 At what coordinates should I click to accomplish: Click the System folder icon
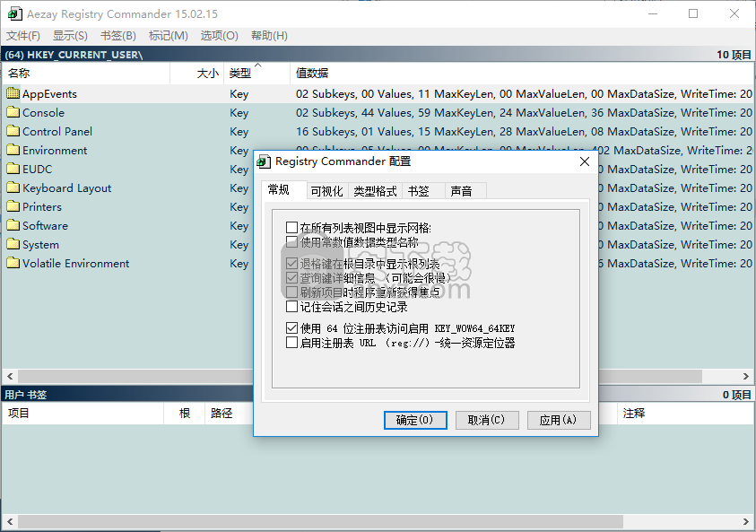pyautogui.click(x=13, y=244)
